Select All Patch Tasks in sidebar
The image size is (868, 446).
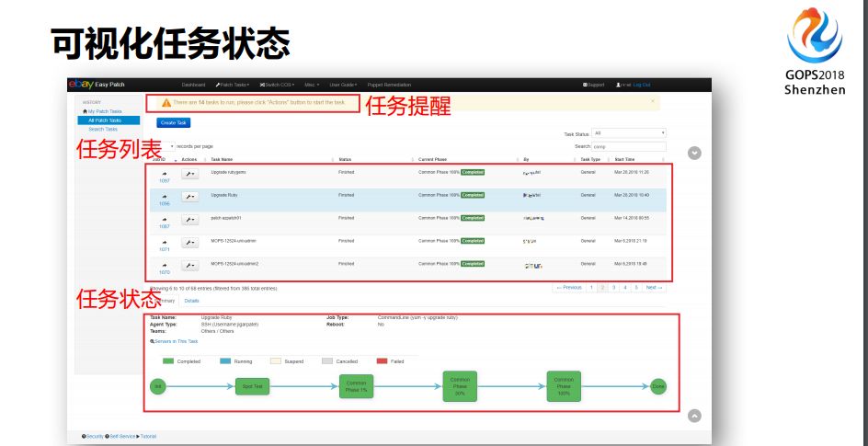point(108,120)
